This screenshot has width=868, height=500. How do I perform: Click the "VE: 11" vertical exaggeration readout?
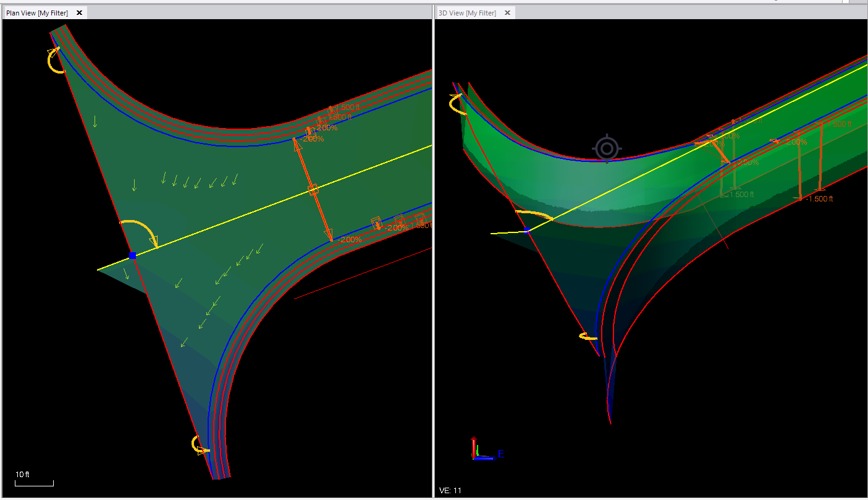(x=450, y=491)
